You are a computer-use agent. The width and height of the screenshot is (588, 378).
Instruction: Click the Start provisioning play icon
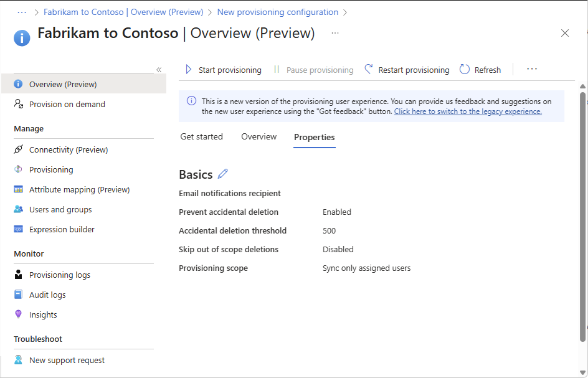(x=189, y=69)
